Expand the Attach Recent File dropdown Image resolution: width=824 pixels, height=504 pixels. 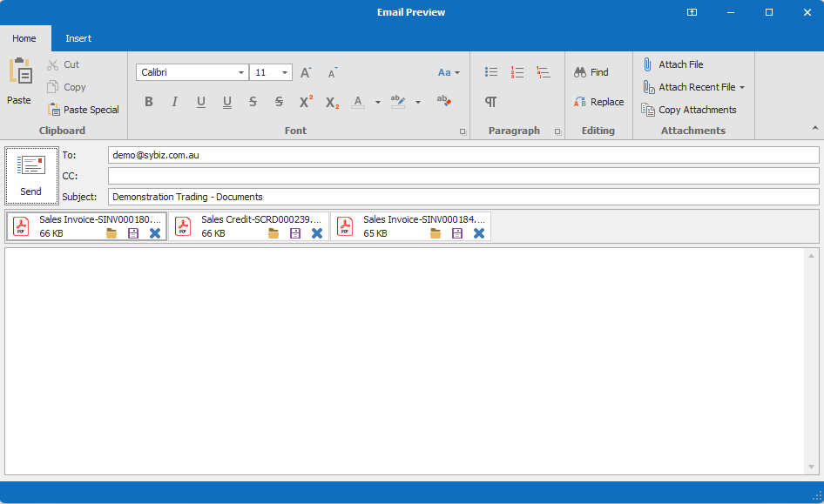pyautogui.click(x=742, y=87)
